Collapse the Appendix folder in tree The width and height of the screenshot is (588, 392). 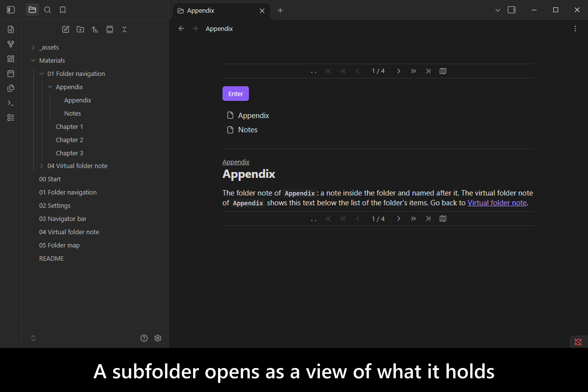(x=50, y=87)
